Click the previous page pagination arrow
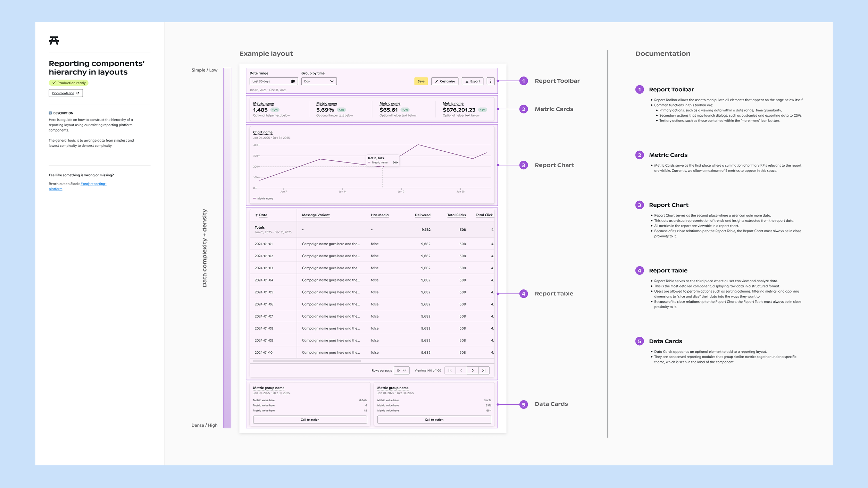868x488 pixels. [461, 370]
